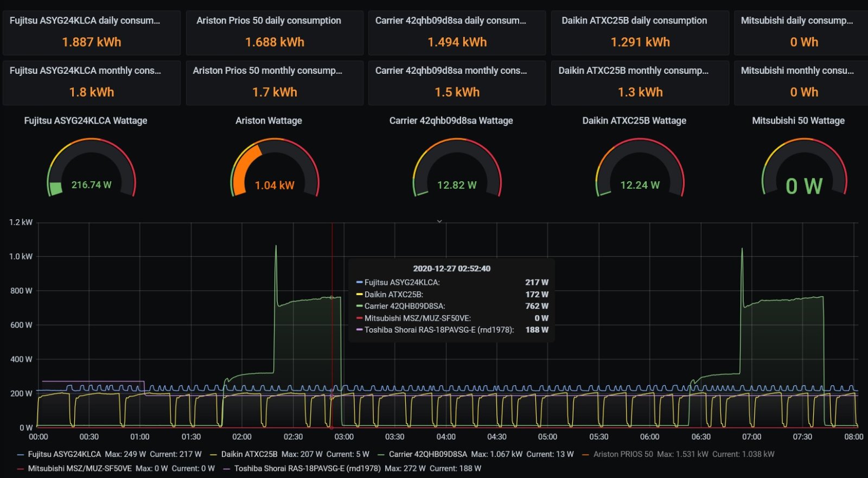Click the tooltip Mitsubishi MSZ/MUZ-SF50VE 0 W row
The width and height of the screenshot is (868, 478).
[452, 318]
